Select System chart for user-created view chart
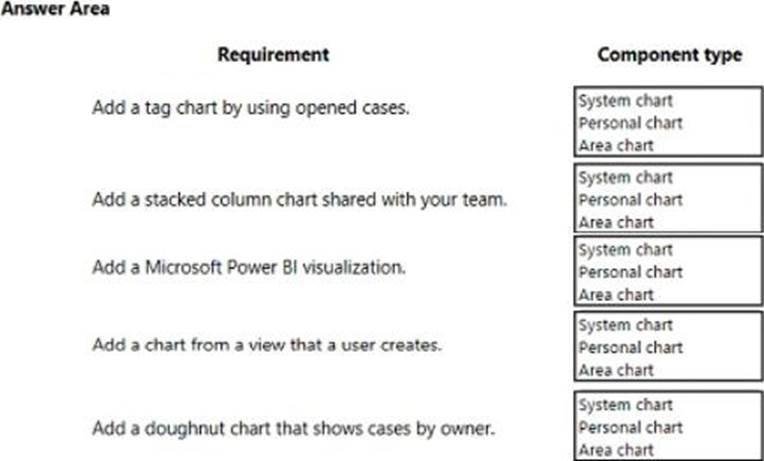This screenshot has height=461, width=764. click(625, 325)
